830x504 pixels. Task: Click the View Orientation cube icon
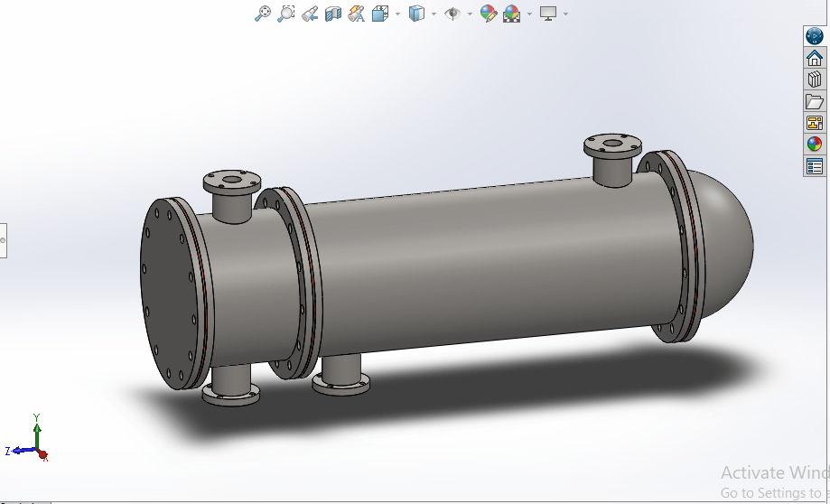(x=380, y=14)
